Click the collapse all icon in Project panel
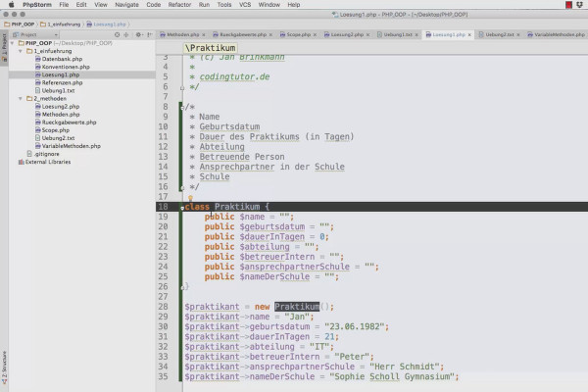This screenshot has height=392, width=588. [x=126, y=34]
